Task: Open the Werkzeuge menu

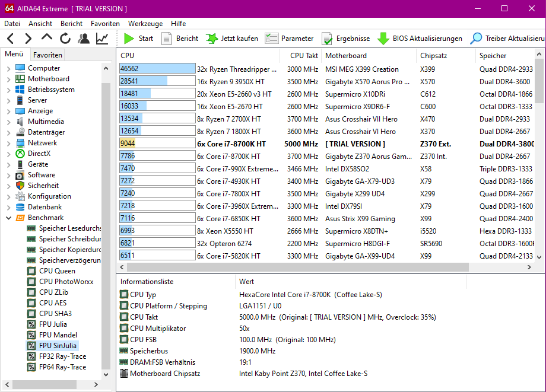Action: [145, 24]
